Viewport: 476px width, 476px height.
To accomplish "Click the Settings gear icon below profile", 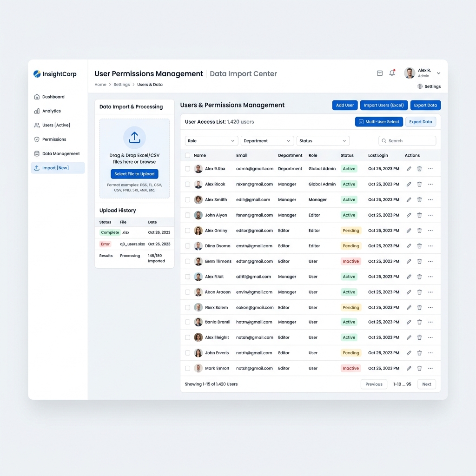I will coord(420,86).
